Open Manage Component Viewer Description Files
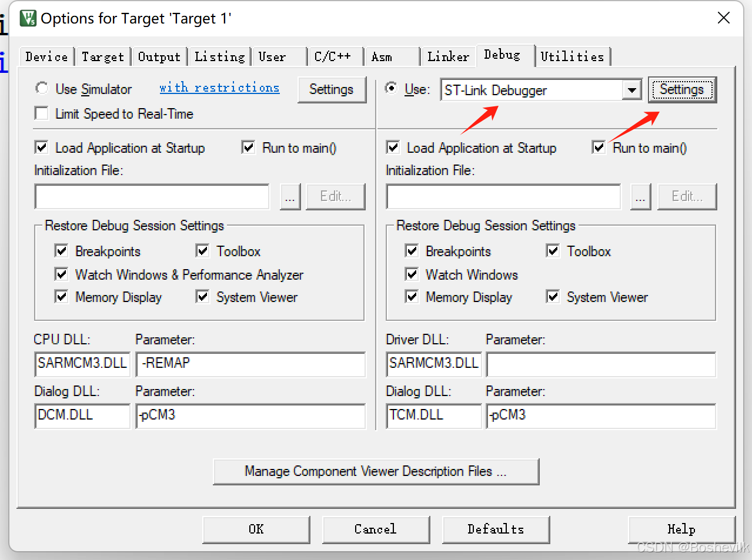752x560 pixels. [x=376, y=471]
